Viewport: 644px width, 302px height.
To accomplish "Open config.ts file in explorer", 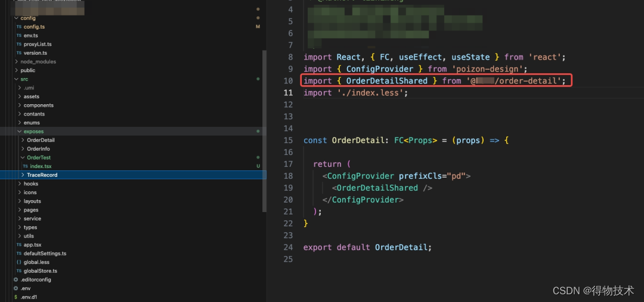I will point(34,27).
